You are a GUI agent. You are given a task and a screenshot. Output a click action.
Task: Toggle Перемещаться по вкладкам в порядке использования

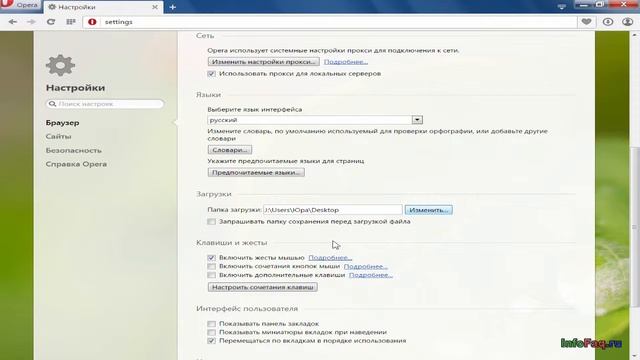pos(211,341)
